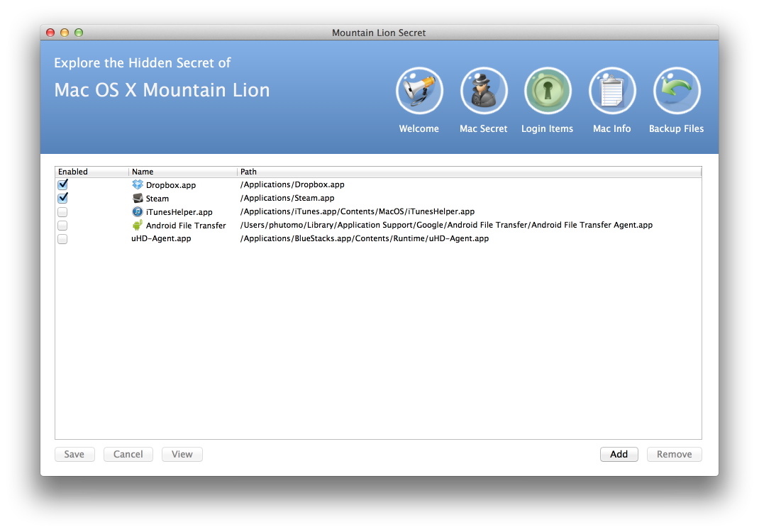This screenshot has width=759, height=532.
Task: Click the Cancel button
Action: coord(128,454)
